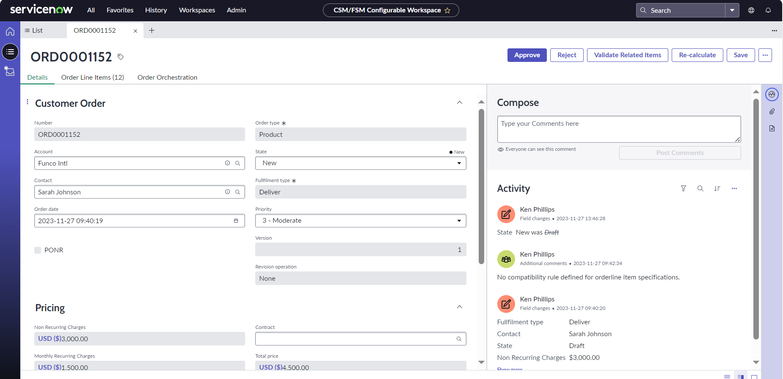Show Account field info icon for Funco Intl
Viewport: 783px width, 379px height.
(227, 163)
